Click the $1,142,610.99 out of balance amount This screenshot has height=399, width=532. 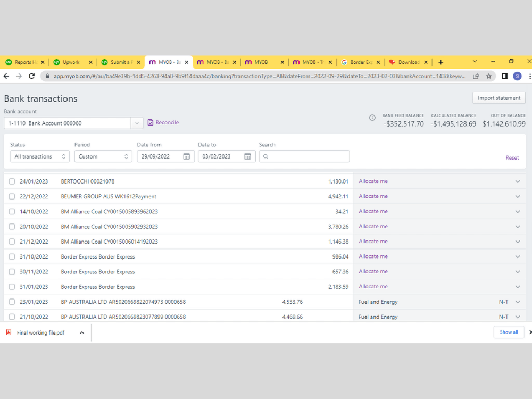pos(504,124)
